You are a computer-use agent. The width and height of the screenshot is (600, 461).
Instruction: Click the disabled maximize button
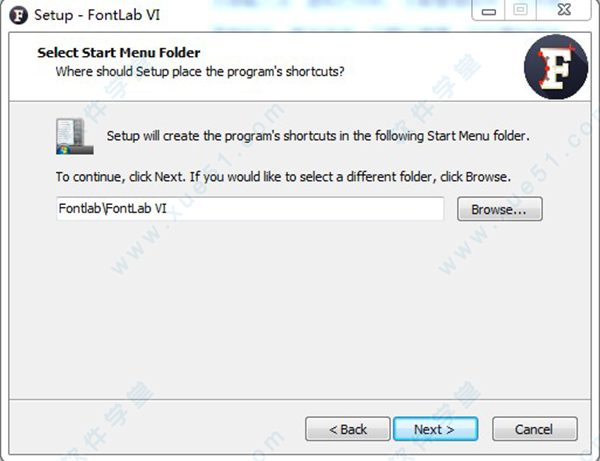coord(520,10)
